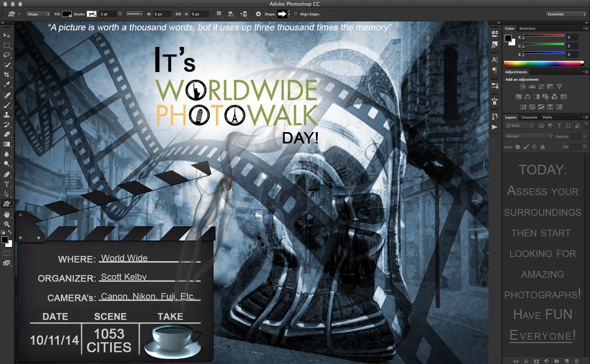This screenshot has height=364, width=590.
Task: Toggle type layer filter in Layers
Action: point(559,126)
